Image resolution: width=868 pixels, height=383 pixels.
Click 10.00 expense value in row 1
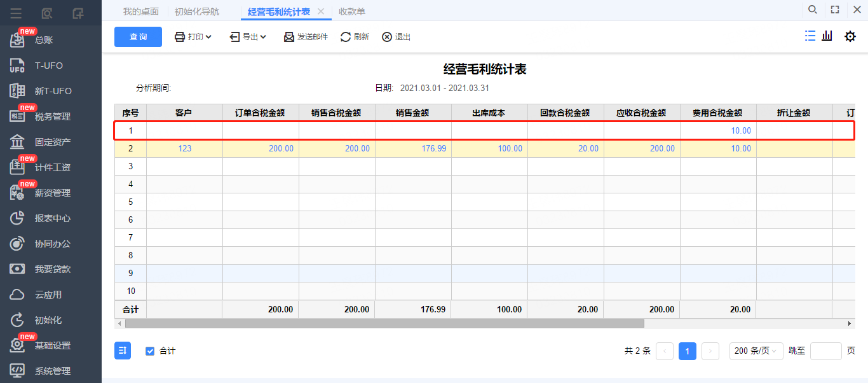(x=741, y=130)
